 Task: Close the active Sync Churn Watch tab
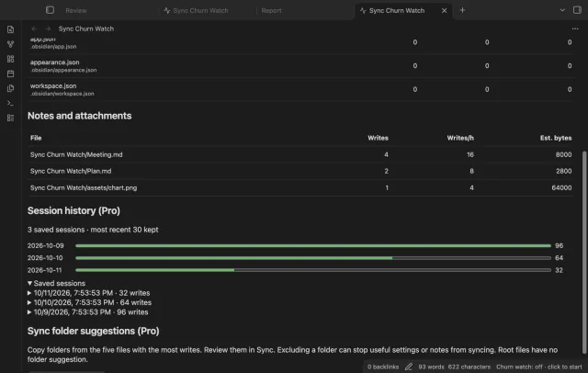click(444, 10)
